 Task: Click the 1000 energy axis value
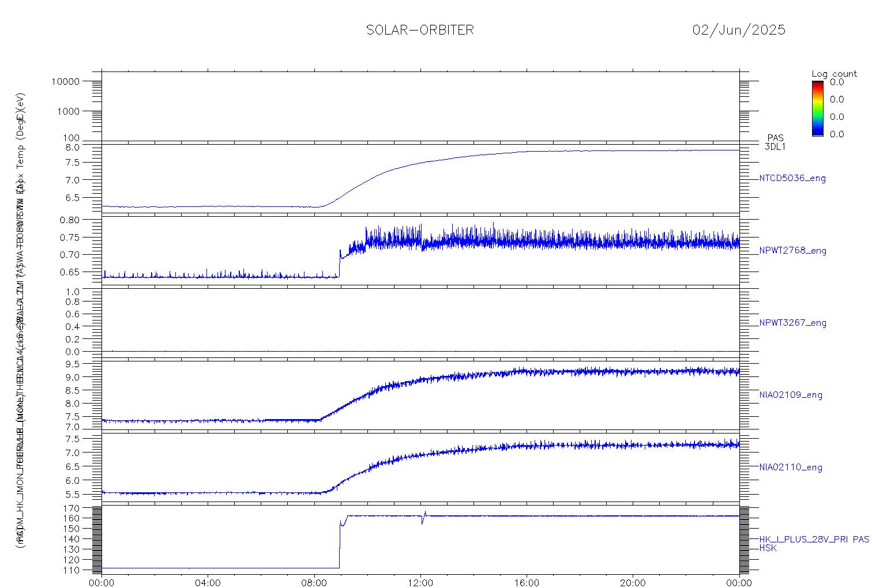click(67, 111)
